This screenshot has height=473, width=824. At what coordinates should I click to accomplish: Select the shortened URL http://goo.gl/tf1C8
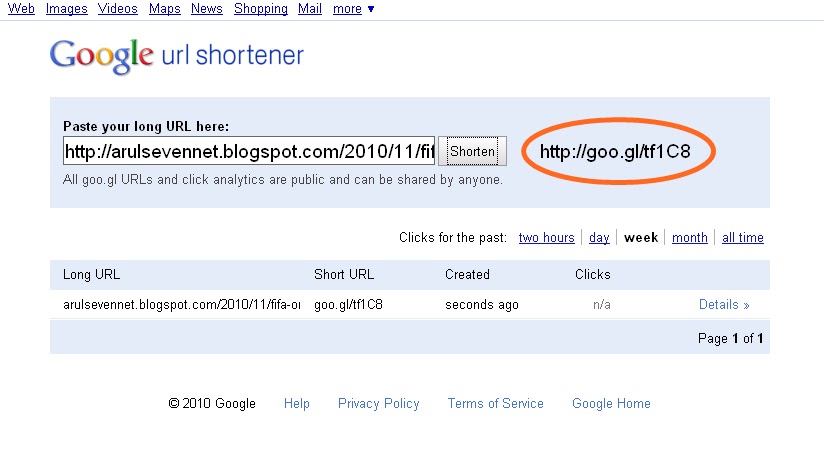(615, 152)
